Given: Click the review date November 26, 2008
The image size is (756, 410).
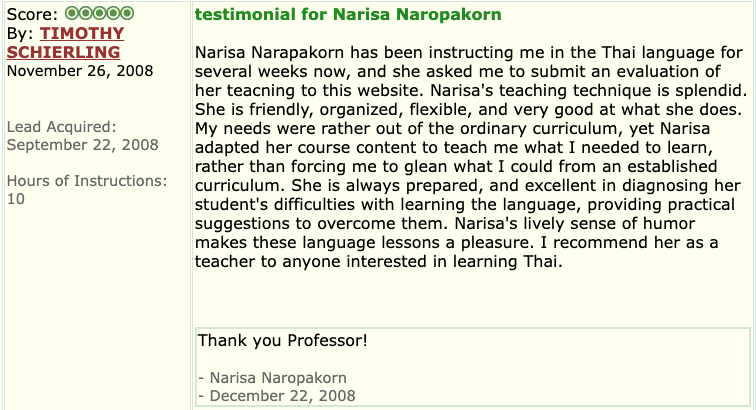Looking at the screenshot, I should point(80,71).
